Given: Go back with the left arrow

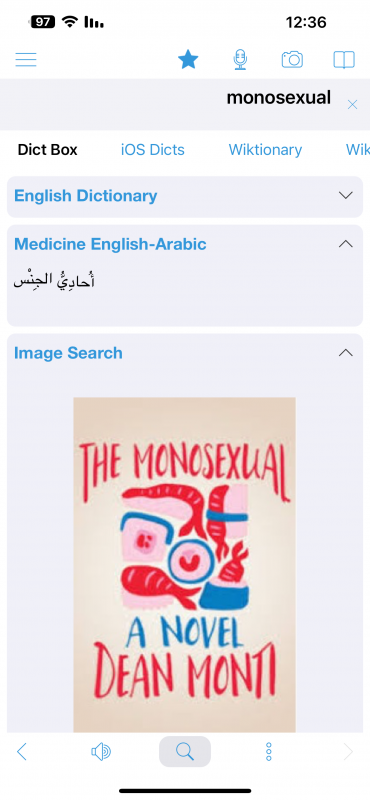Looking at the screenshot, I should (x=21, y=752).
